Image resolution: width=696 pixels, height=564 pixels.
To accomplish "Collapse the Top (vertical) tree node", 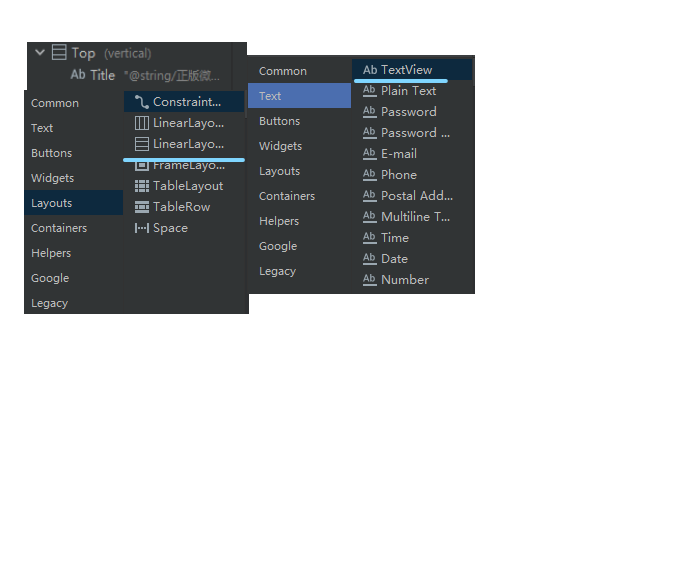I will click(x=40, y=52).
